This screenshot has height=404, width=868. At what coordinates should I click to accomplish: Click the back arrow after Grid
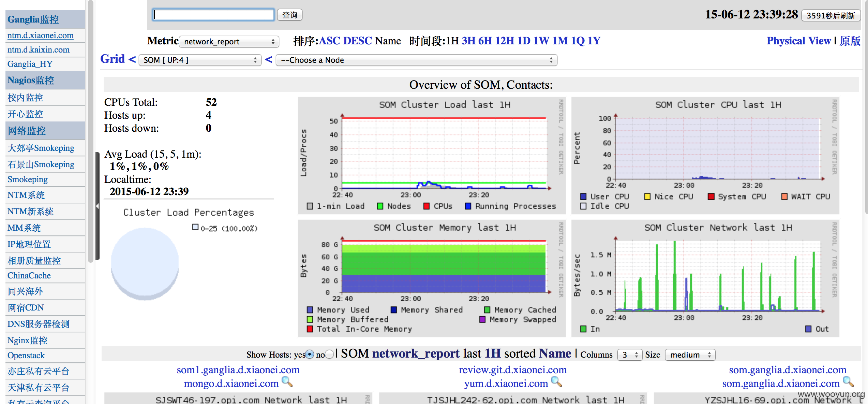click(132, 59)
